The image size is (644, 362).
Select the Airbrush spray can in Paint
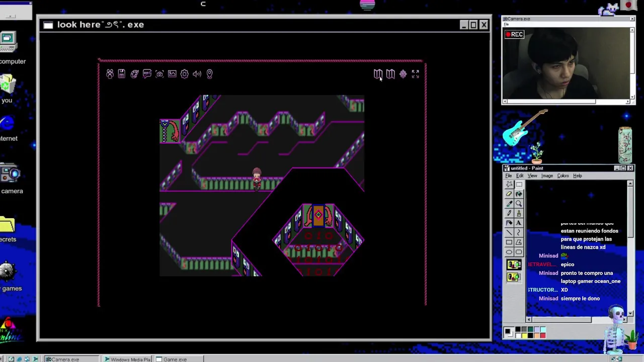[509, 223]
